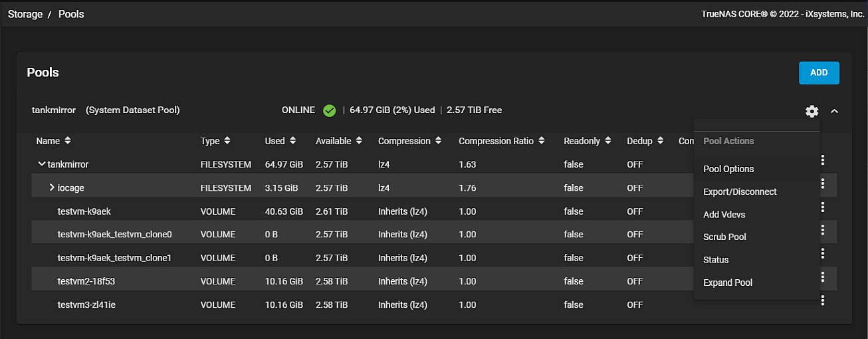Select Pool Options in menu
Image resolution: width=868 pixels, height=339 pixels.
(728, 169)
